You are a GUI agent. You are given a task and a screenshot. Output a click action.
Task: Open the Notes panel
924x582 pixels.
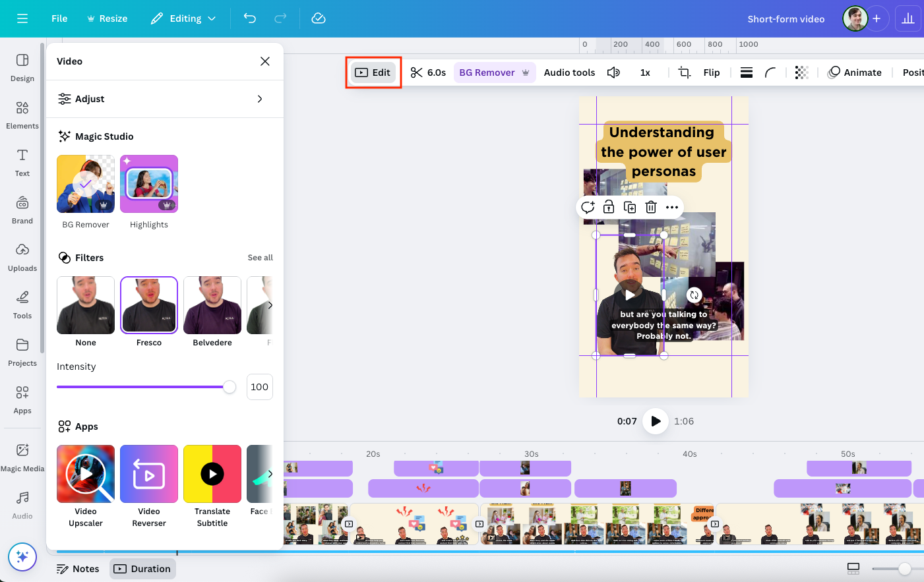click(78, 568)
